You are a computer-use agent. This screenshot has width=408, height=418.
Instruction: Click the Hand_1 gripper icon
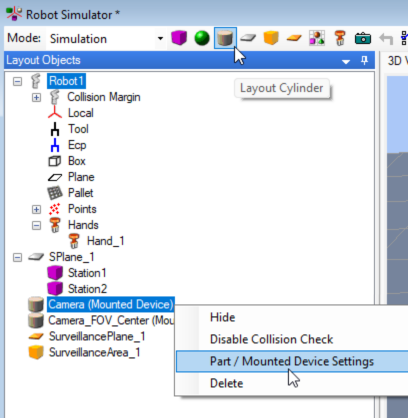click(x=74, y=241)
